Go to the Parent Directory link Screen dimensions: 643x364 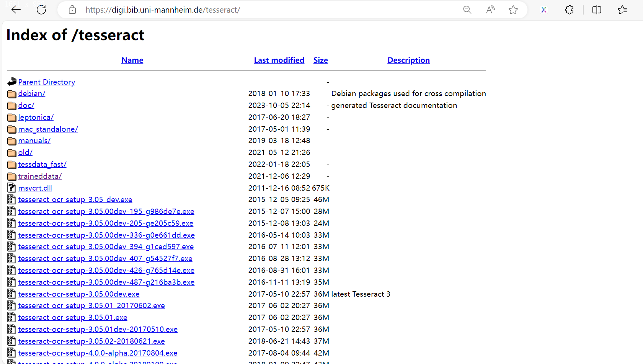tap(47, 82)
